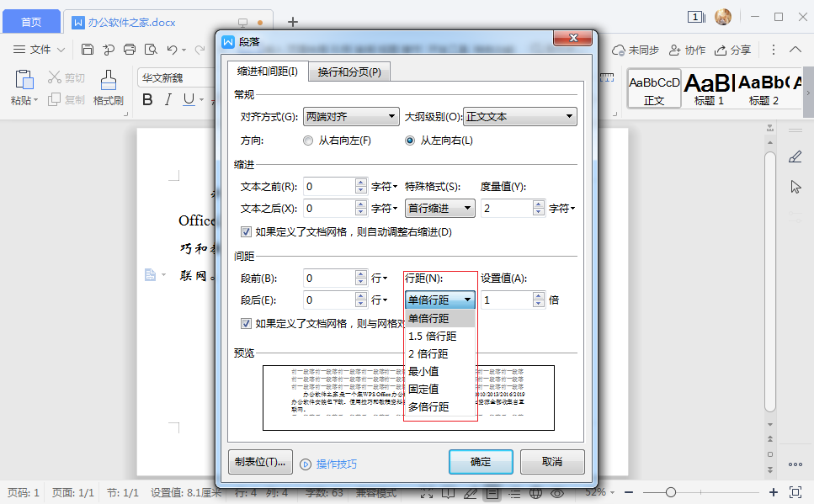This screenshot has height=504, width=814.
Task: Click the 未同步 cloud sync icon
Action: [x=619, y=50]
